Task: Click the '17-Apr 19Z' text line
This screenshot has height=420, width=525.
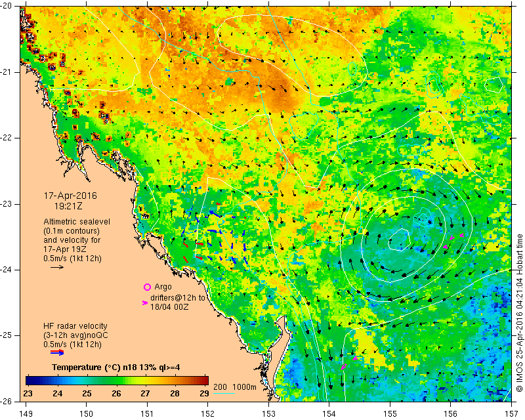Action: coord(65,249)
